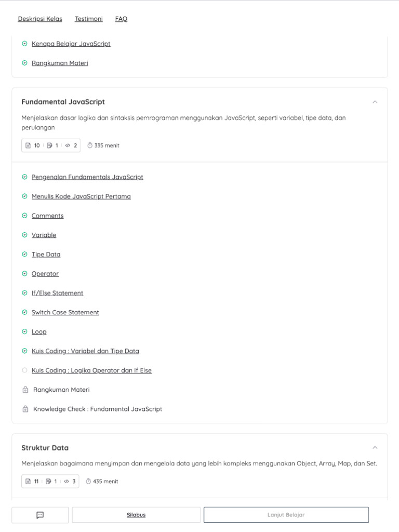Click the clock icon next to 435 menit

coord(88,482)
